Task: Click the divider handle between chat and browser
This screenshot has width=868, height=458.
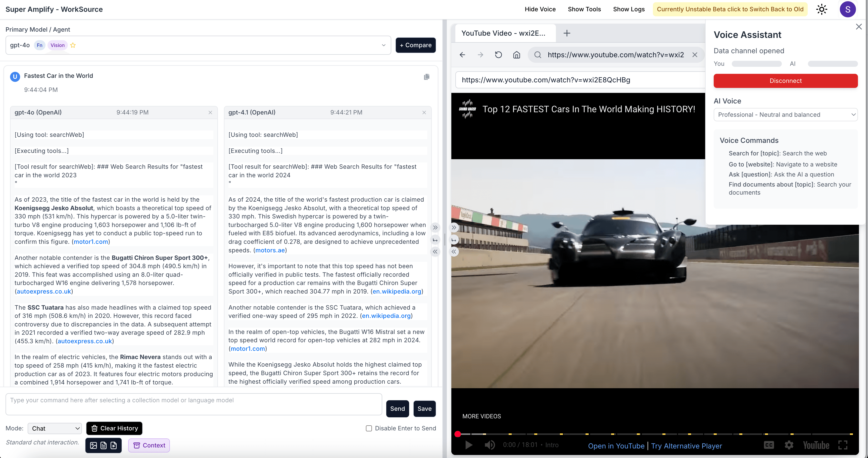Action: tap(445, 240)
